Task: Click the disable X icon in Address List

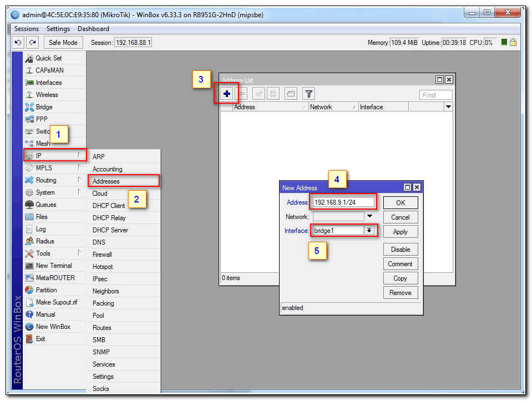Action: (273, 94)
